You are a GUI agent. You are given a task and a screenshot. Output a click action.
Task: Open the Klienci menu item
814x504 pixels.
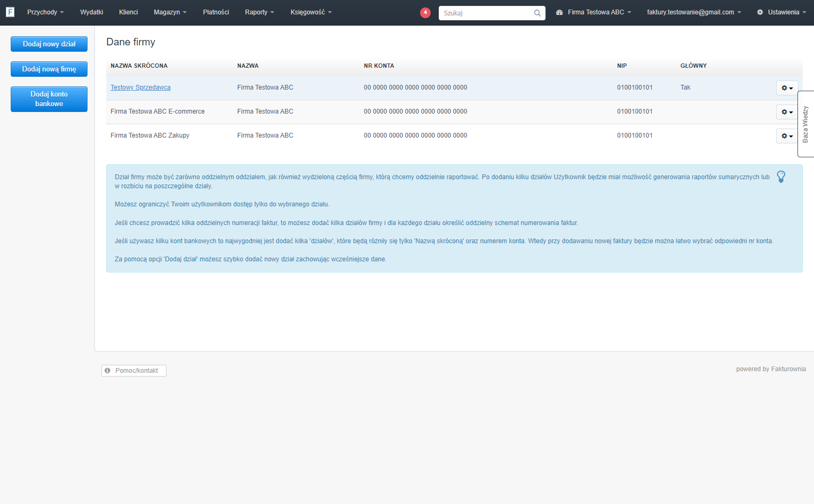[129, 12]
